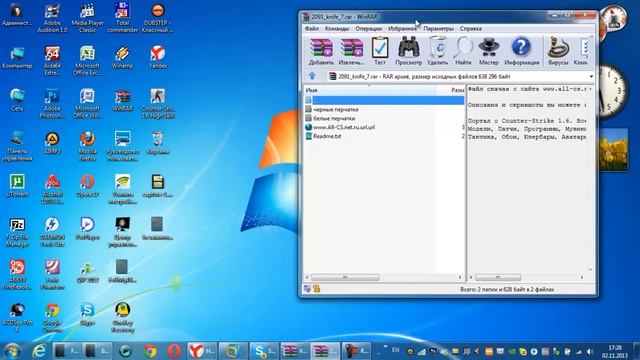The image size is (640, 360).
Task: Click the DAEMON Tools Lite desktop icon
Action: 52,232
